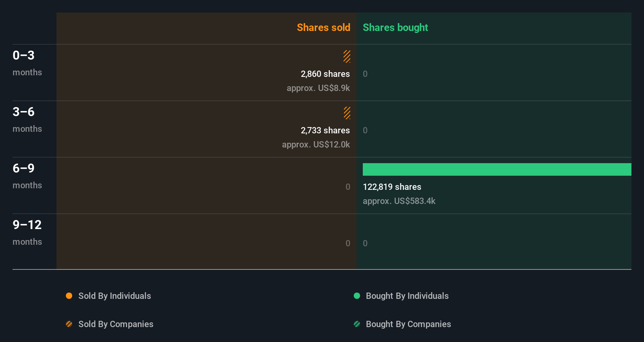Click the Shares sold column header
Viewport: 644px width, 342px height.
click(324, 27)
